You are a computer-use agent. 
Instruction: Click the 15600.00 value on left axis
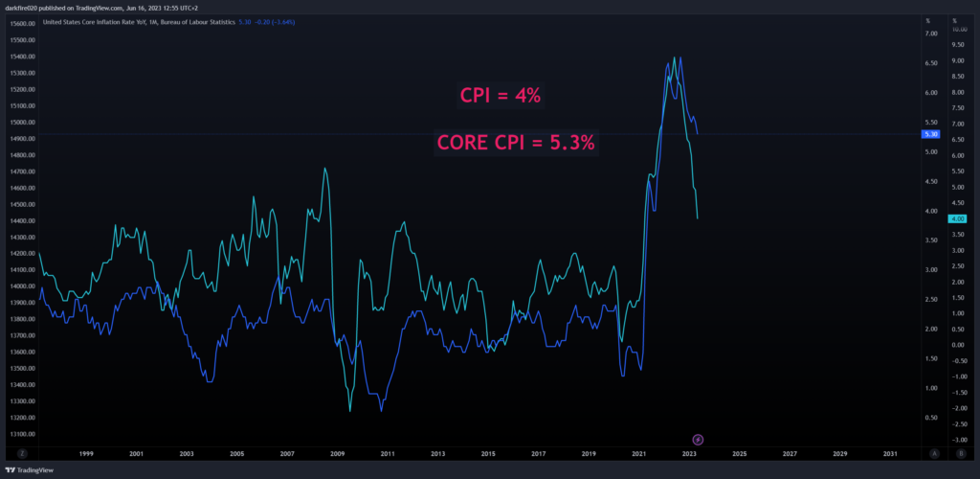pyautogui.click(x=22, y=24)
